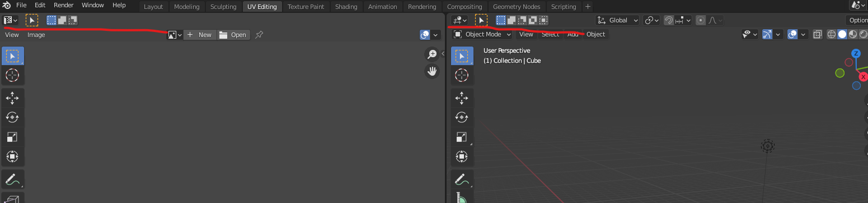Select the Annotate tool in UV editor

click(x=12, y=180)
